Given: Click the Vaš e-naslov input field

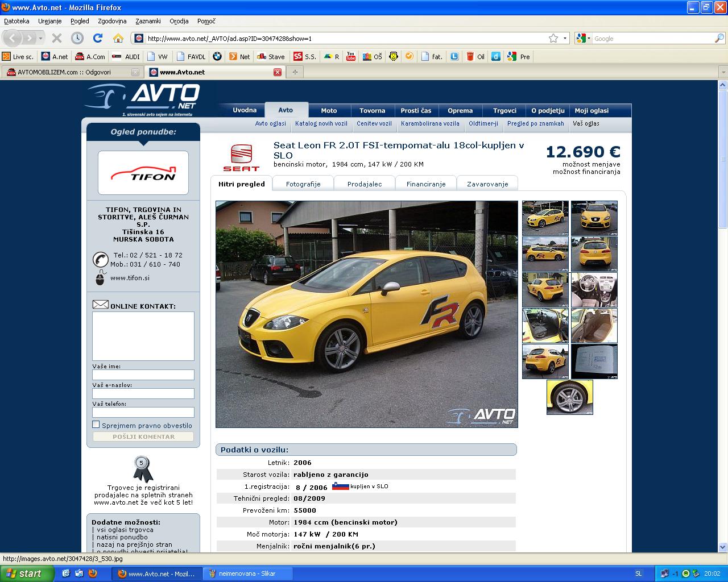Looking at the screenshot, I should (x=143, y=393).
